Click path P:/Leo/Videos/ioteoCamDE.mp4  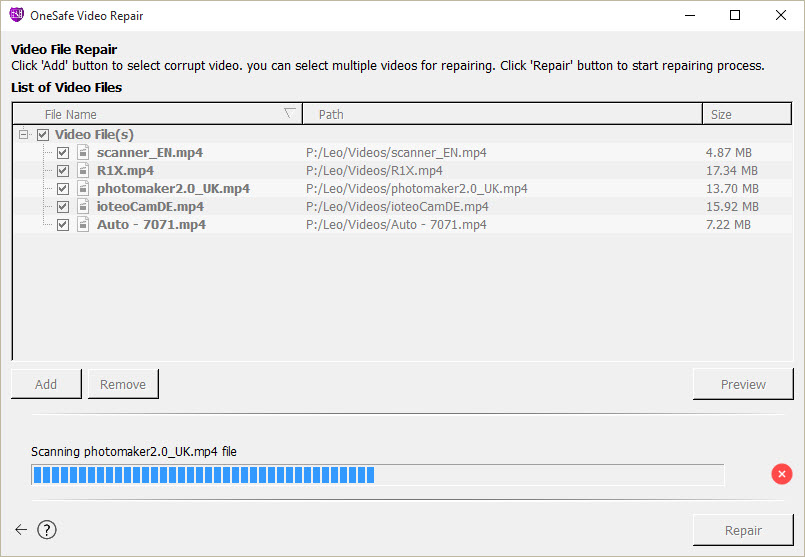397,206
